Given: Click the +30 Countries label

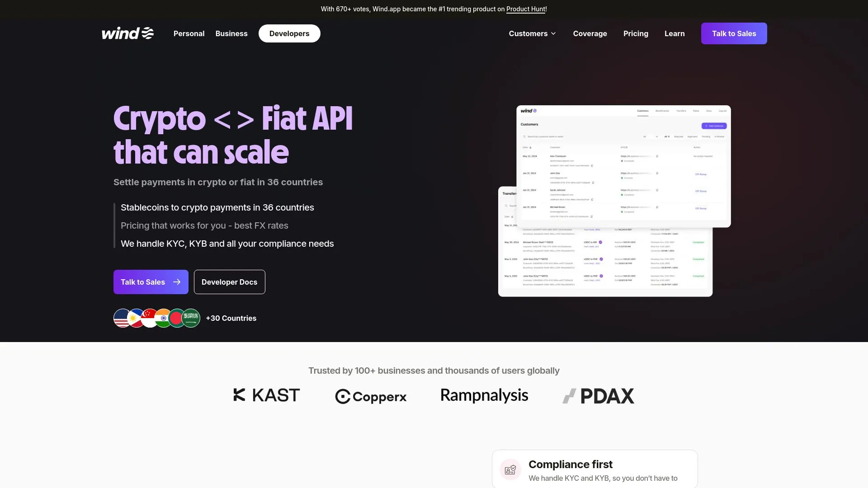Looking at the screenshot, I should pyautogui.click(x=231, y=318).
